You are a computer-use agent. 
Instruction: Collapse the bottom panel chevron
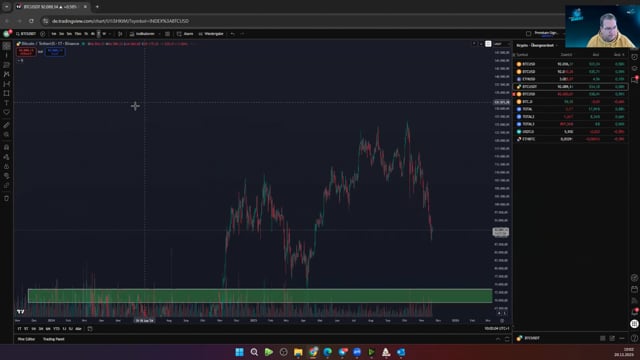click(498, 339)
